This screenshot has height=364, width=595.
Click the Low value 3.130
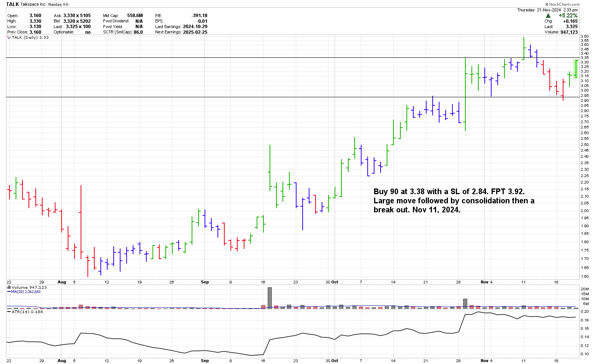pyautogui.click(x=35, y=27)
